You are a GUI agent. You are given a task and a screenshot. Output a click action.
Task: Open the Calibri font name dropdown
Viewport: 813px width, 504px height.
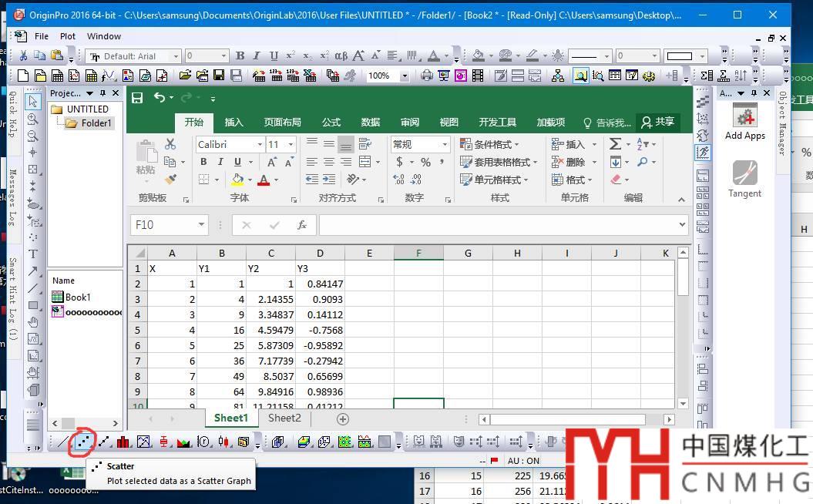click(259, 144)
